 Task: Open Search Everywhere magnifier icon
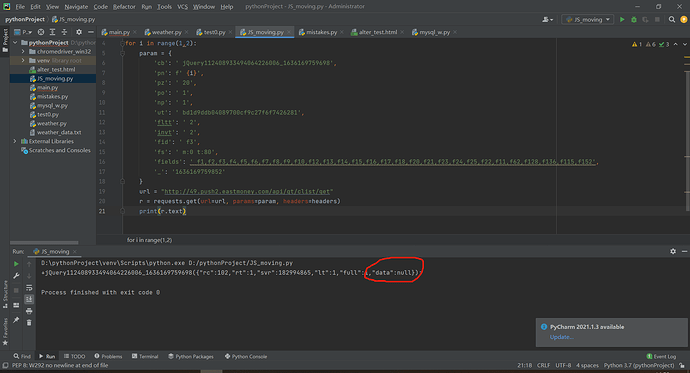pos(672,19)
